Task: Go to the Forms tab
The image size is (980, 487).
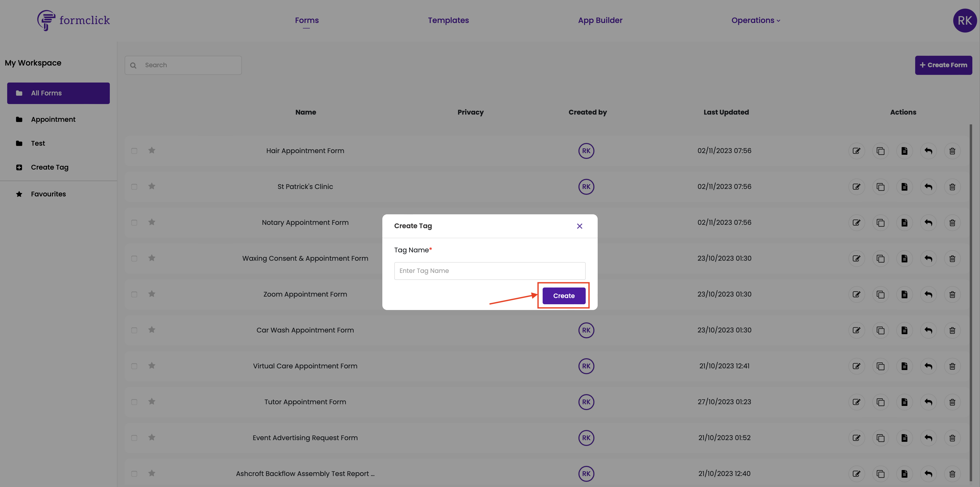Action: [307, 21]
